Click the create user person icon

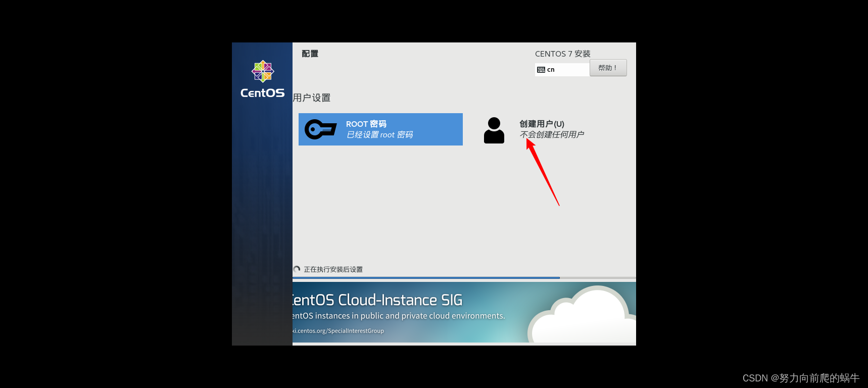(494, 130)
